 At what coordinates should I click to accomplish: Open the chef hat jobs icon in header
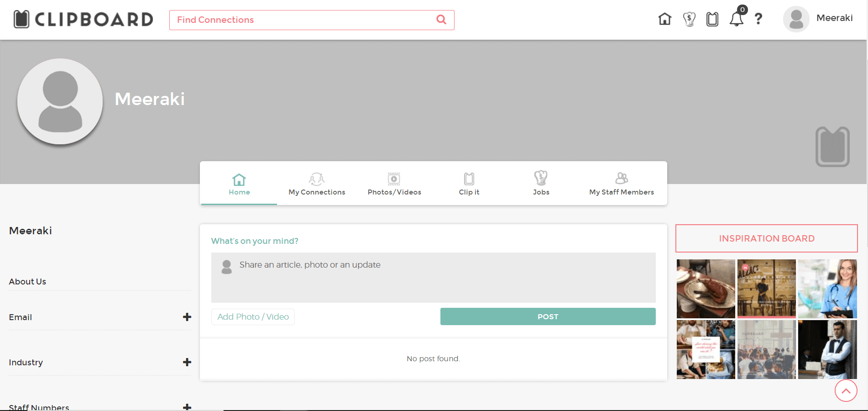(x=689, y=19)
